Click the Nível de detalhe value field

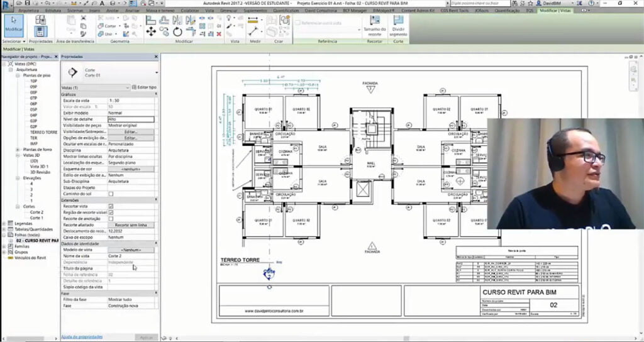130,119
